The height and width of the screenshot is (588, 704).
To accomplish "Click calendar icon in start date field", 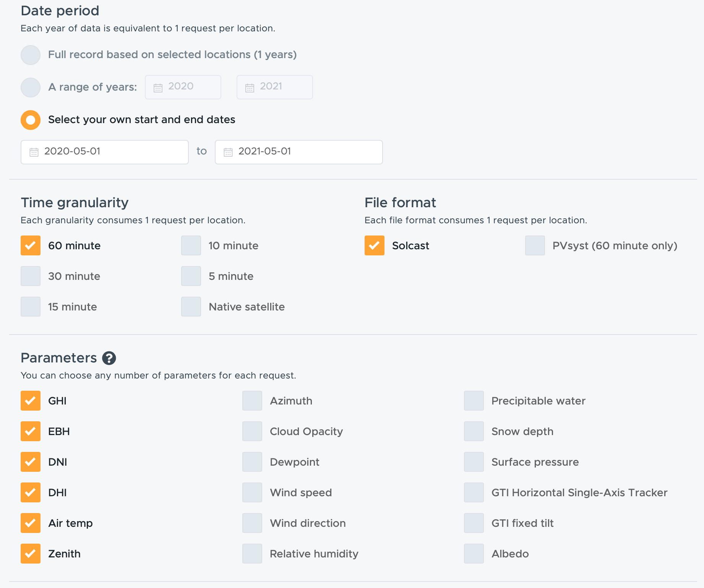I will coord(34,152).
